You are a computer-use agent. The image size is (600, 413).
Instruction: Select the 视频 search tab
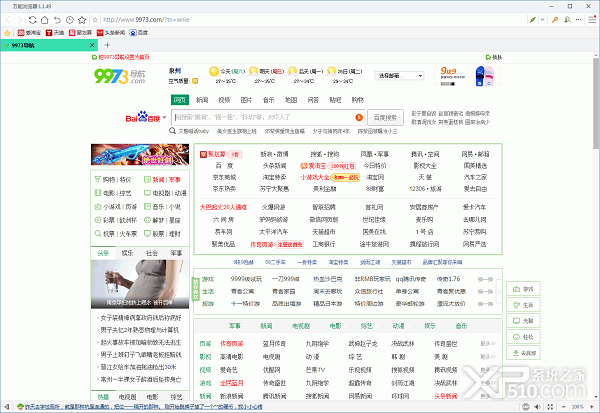tap(224, 100)
